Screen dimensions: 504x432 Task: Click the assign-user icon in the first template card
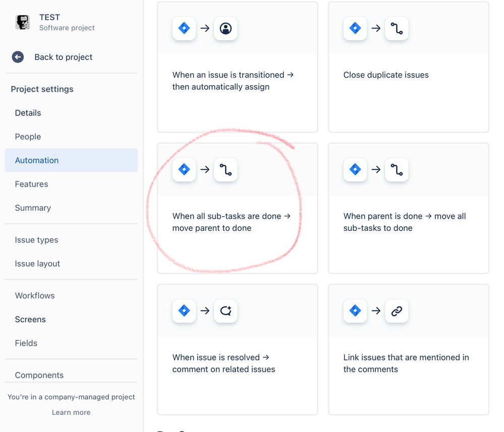click(x=226, y=29)
